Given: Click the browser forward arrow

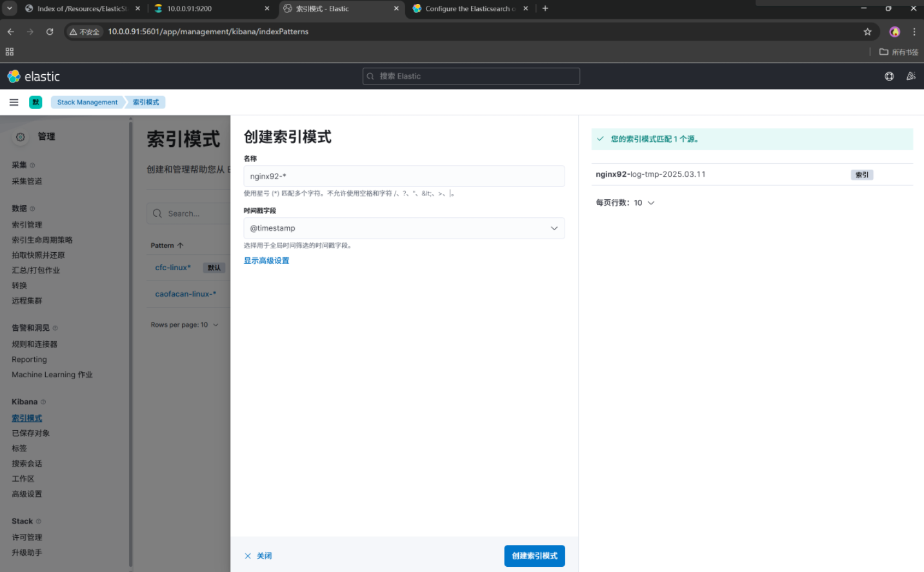Looking at the screenshot, I should point(30,32).
